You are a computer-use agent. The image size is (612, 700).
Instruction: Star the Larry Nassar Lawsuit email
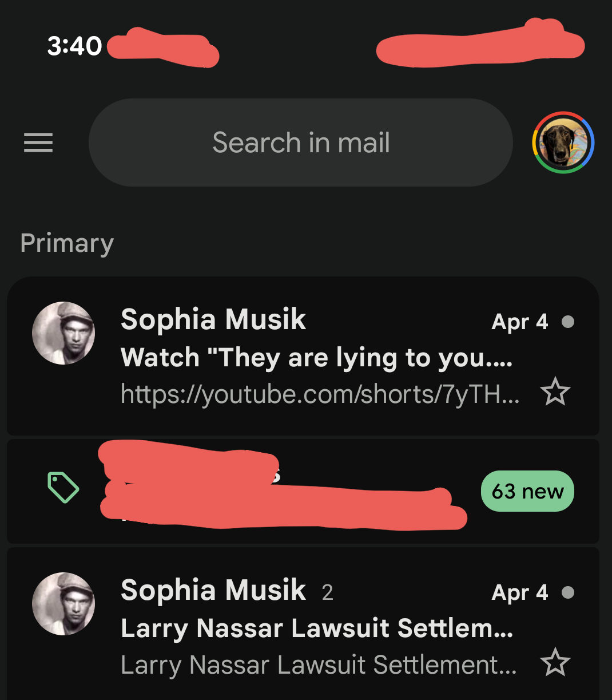(x=555, y=663)
